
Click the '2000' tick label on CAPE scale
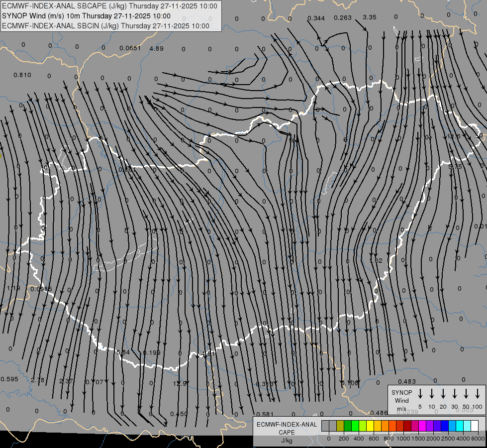[433, 439]
